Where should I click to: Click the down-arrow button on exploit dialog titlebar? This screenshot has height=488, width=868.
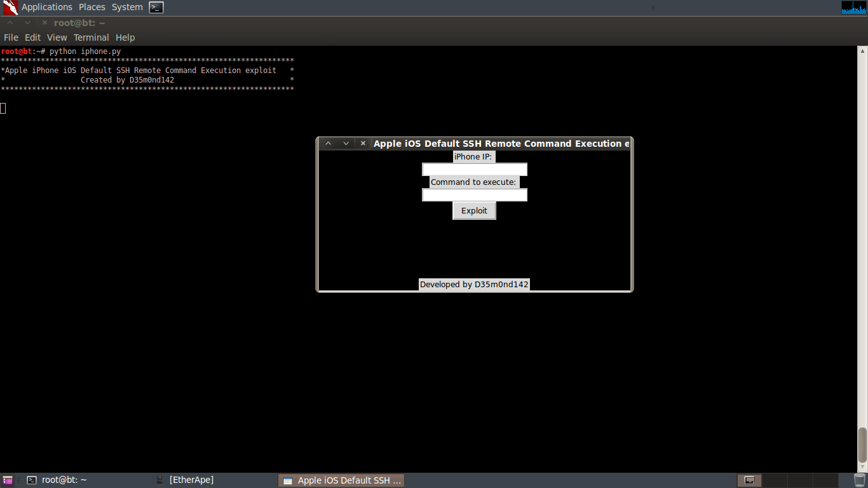click(346, 144)
